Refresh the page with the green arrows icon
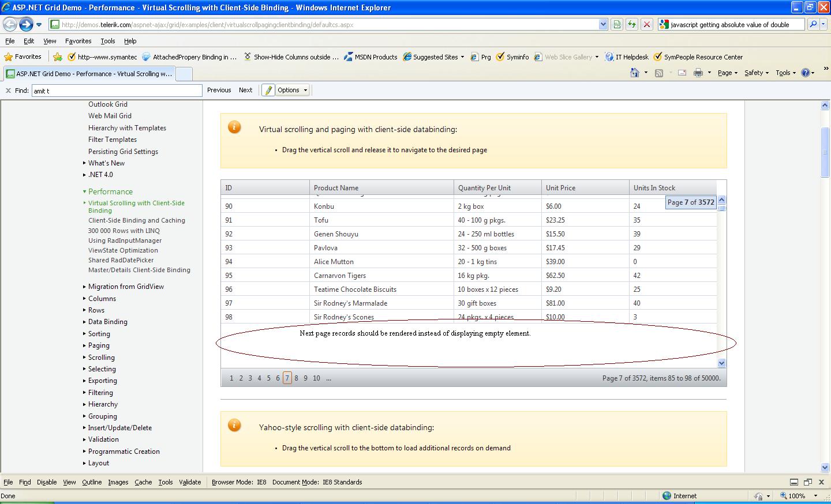The height and width of the screenshot is (504, 831). pos(632,24)
